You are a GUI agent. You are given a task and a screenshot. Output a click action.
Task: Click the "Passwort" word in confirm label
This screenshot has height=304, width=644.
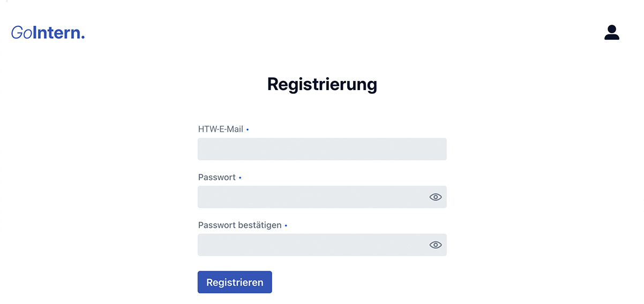point(217,225)
